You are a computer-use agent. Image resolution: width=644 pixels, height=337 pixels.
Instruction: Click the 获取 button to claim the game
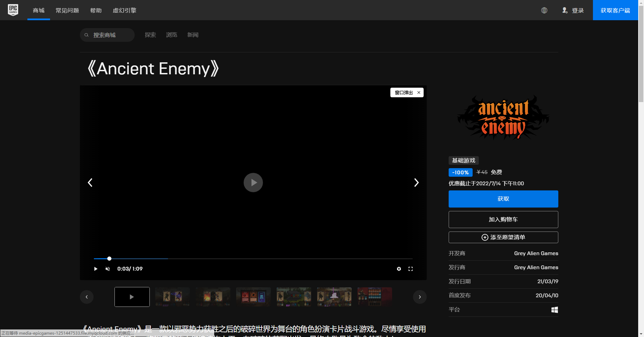(503, 199)
